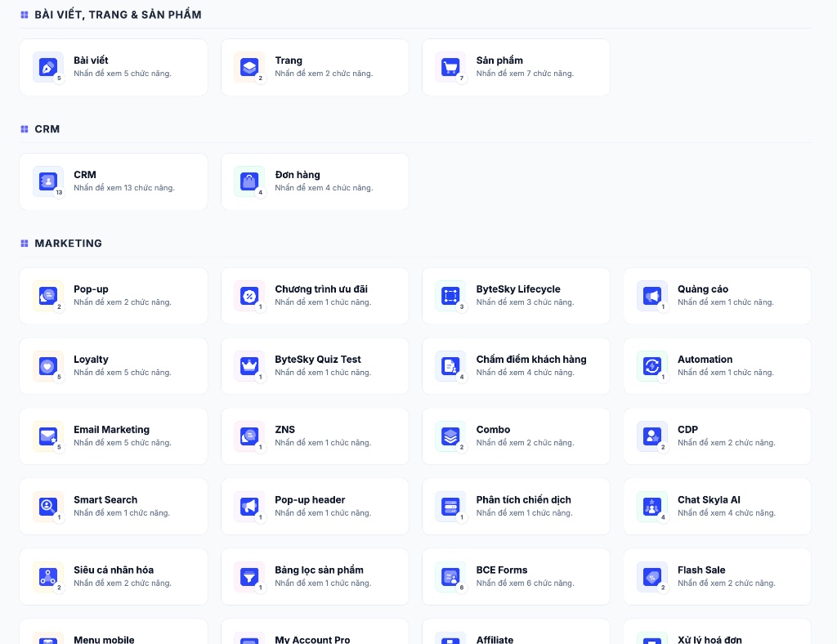This screenshot has width=837, height=644.
Task: Click the ByteSky Quiz Test crown icon
Action: tap(249, 366)
